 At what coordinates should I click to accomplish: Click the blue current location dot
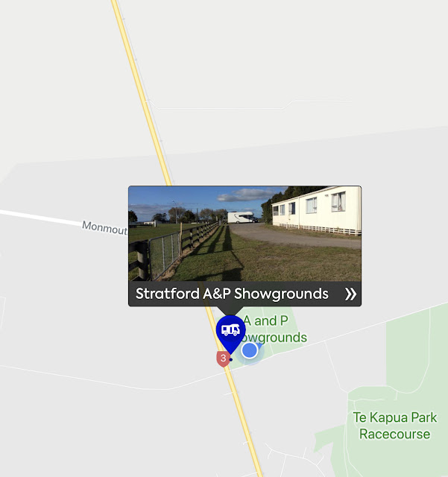click(x=249, y=350)
